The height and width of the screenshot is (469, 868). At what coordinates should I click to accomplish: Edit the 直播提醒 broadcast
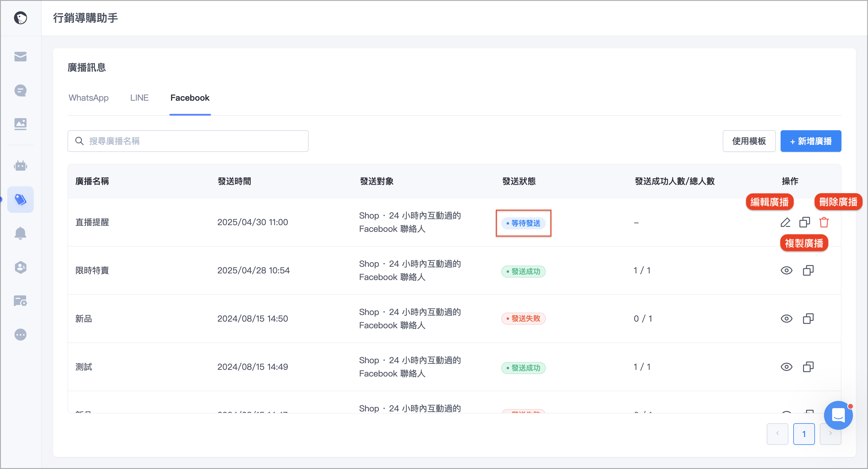pyautogui.click(x=785, y=222)
